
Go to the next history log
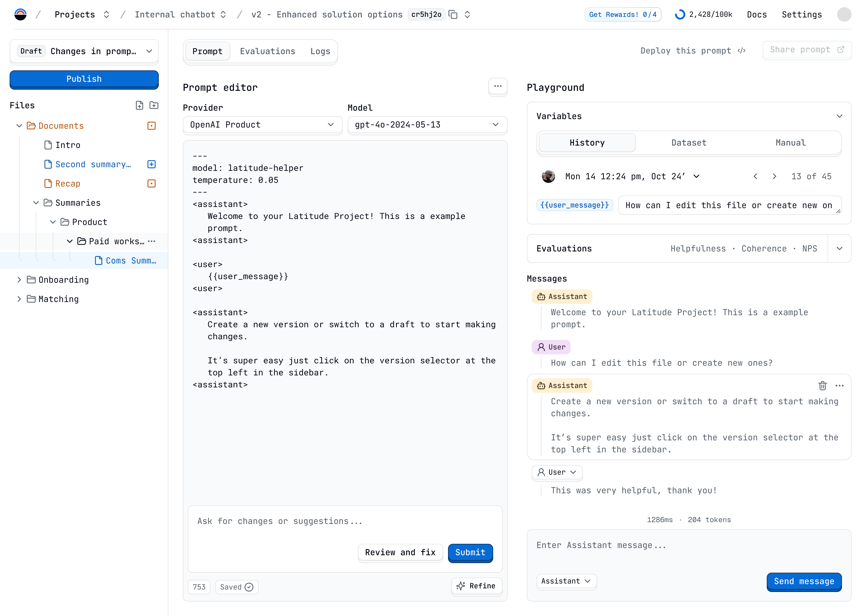775,176
